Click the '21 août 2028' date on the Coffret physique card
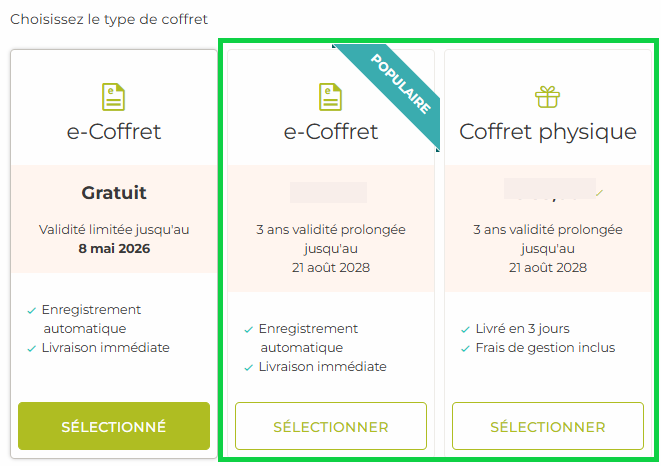Viewport: 661px width, 466px height. pos(547,267)
